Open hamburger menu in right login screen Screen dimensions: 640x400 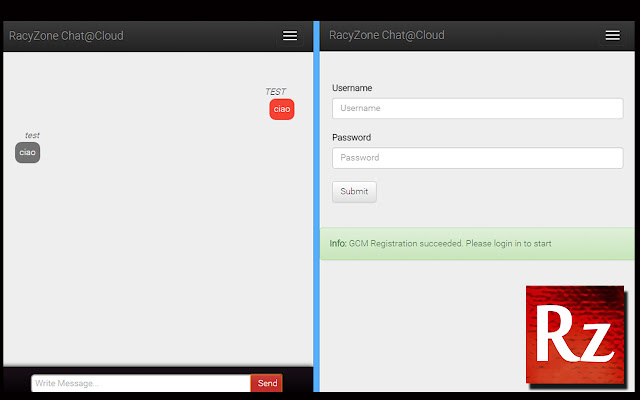click(x=612, y=36)
